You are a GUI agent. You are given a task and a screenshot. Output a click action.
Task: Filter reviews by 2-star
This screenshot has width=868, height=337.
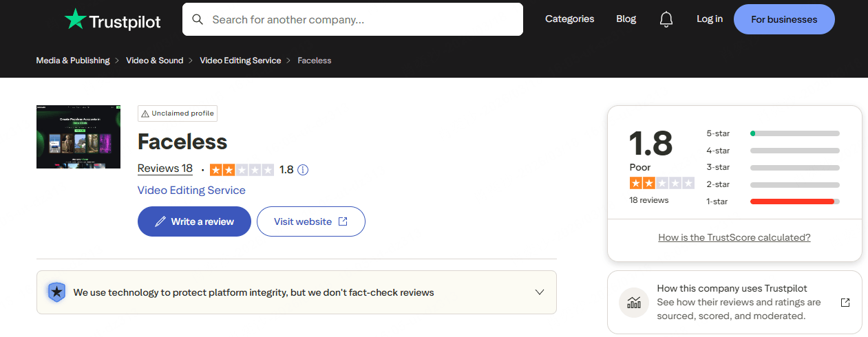pyautogui.click(x=773, y=184)
